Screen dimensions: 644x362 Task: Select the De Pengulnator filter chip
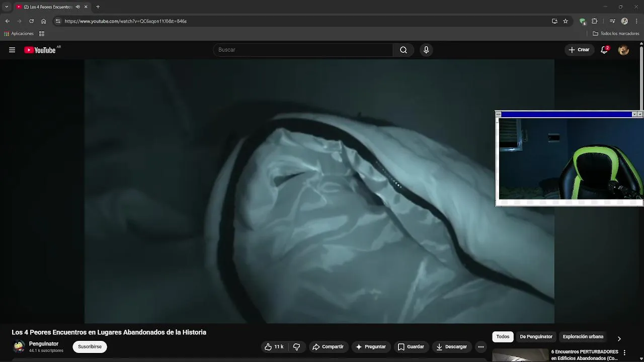(536, 337)
